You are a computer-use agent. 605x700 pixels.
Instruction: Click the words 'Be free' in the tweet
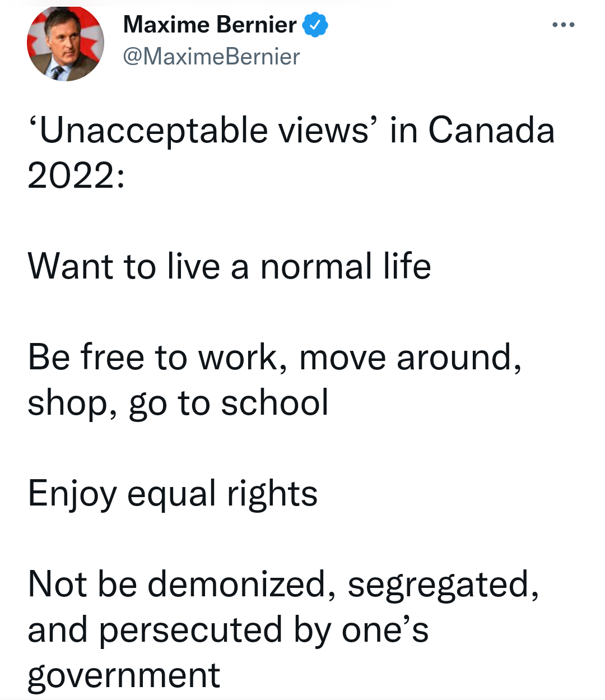point(85,357)
